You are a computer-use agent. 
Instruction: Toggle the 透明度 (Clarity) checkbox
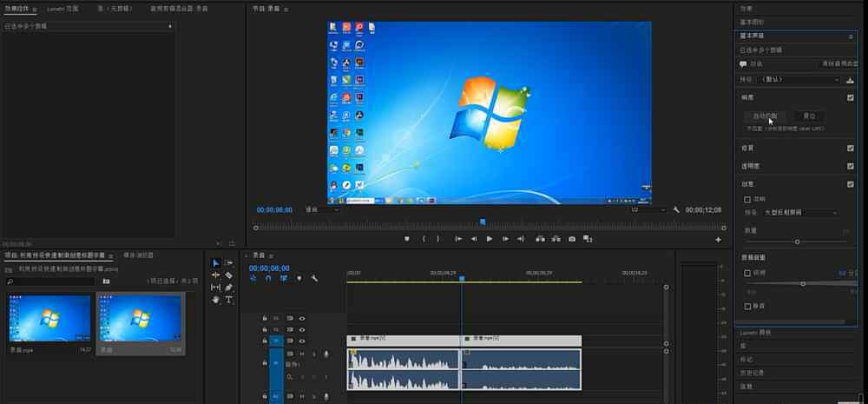851,166
